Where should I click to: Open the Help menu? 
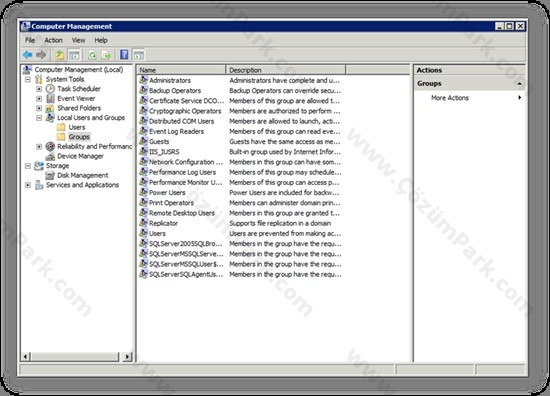tap(101, 40)
